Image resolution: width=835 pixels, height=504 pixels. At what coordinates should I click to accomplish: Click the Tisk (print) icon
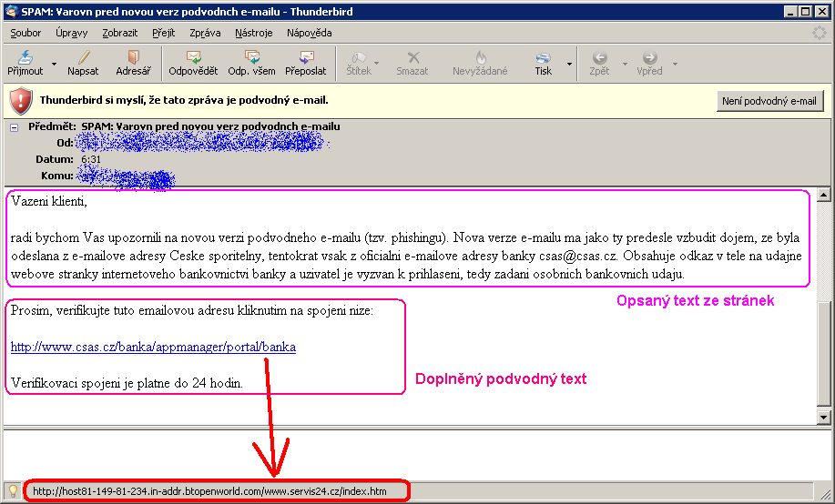(x=544, y=57)
